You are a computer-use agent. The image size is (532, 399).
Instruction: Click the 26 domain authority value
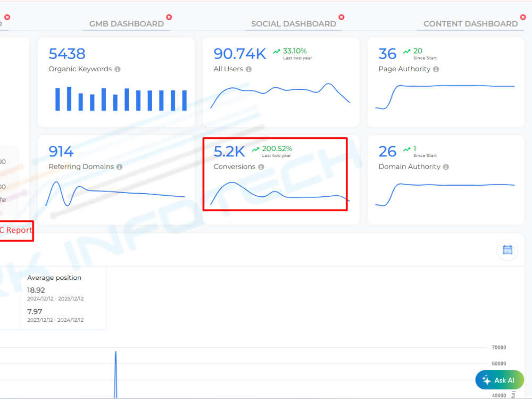[x=387, y=152]
